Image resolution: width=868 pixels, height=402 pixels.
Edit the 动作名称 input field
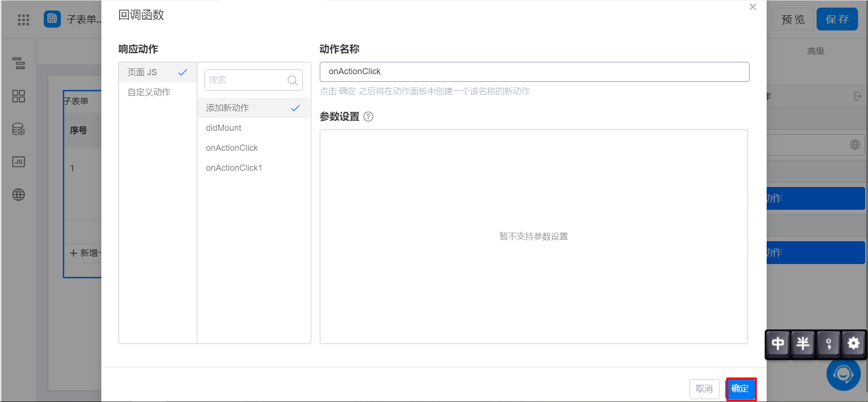tap(534, 72)
